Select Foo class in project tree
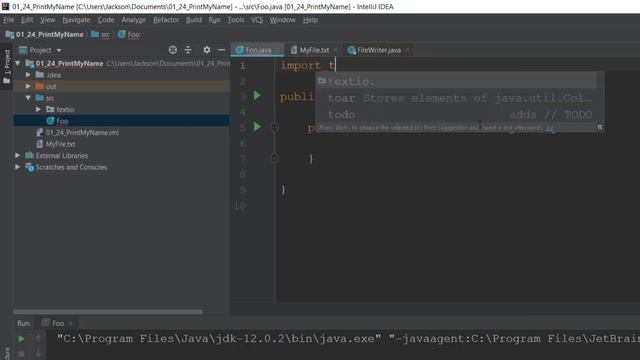 (x=122, y=121)
